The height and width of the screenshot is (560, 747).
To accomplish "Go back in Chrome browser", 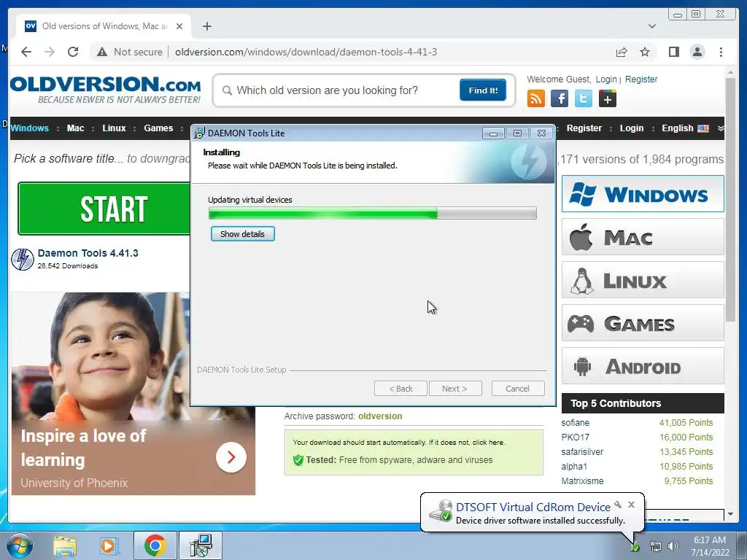I will (x=26, y=52).
